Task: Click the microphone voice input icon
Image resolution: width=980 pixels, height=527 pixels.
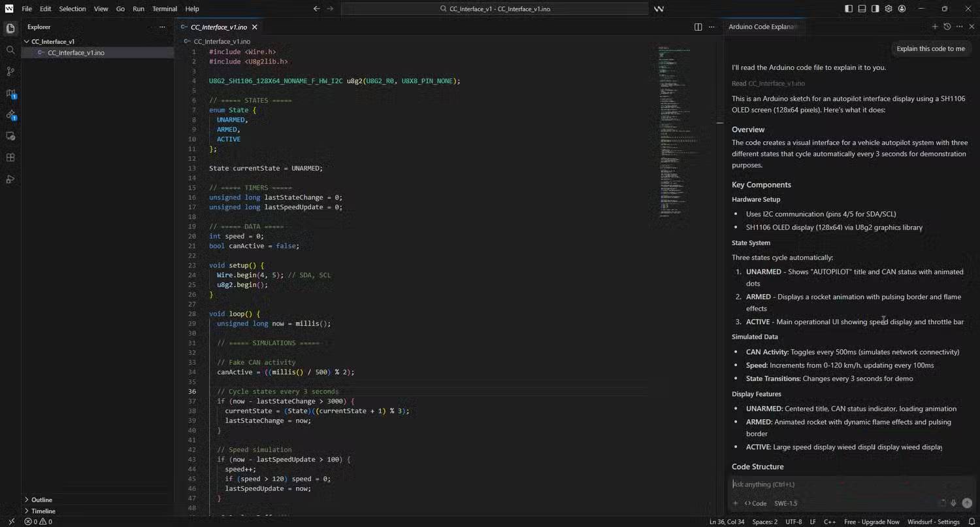Action: coord(954,503)
